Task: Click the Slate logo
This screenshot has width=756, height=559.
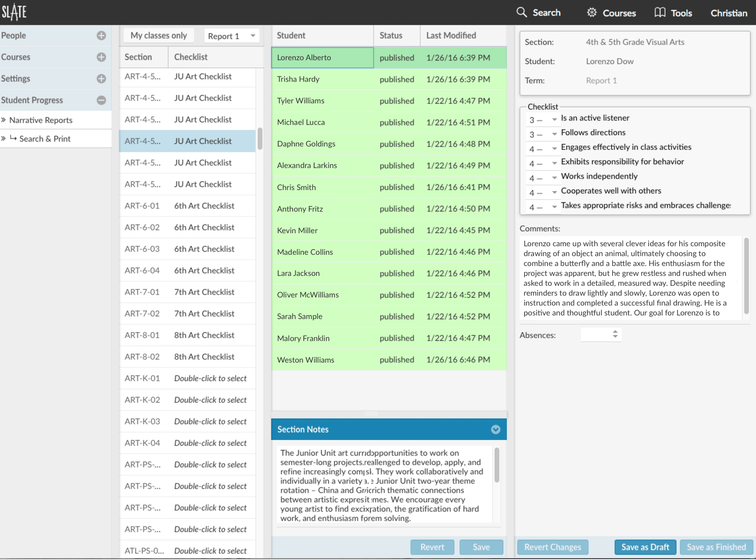Action: [14, 12]
